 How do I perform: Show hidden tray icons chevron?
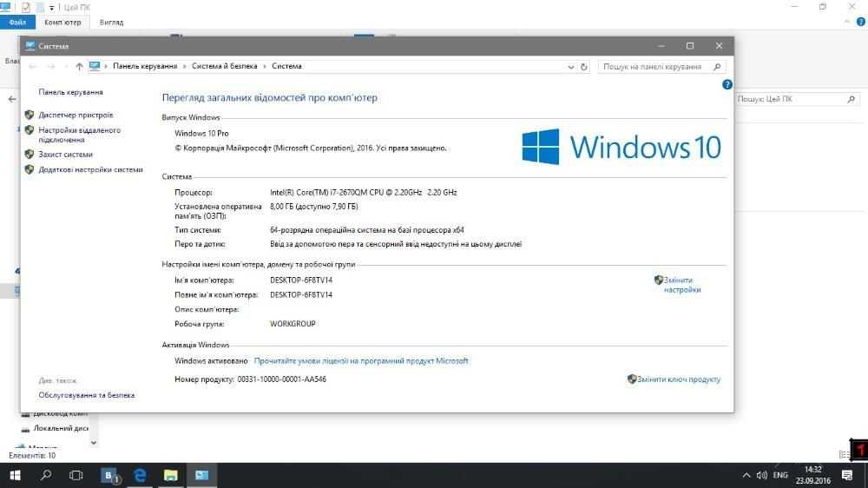click(746, 475)
